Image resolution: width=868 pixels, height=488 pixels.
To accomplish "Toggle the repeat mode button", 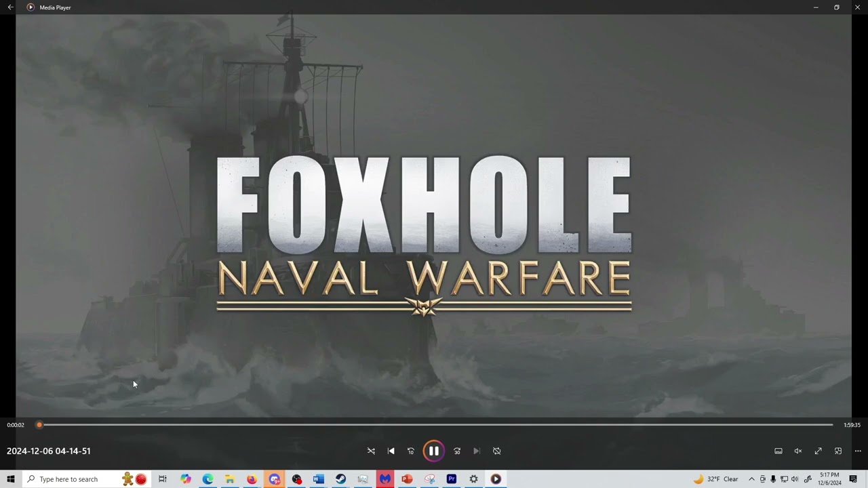I will pyautogui.click(x=496, y=451).
